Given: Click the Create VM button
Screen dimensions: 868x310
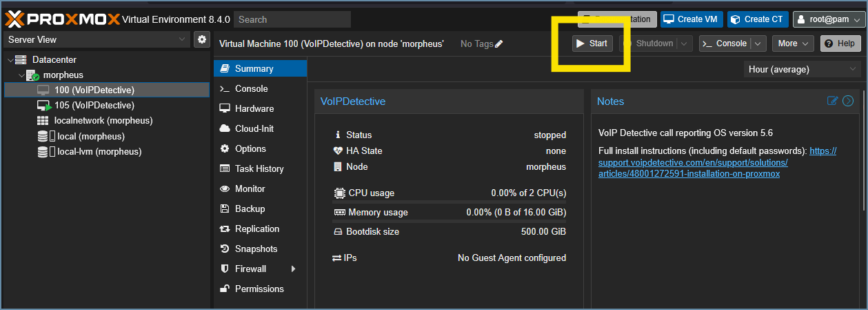Looking at the screenshot, I should pos(692,19).
